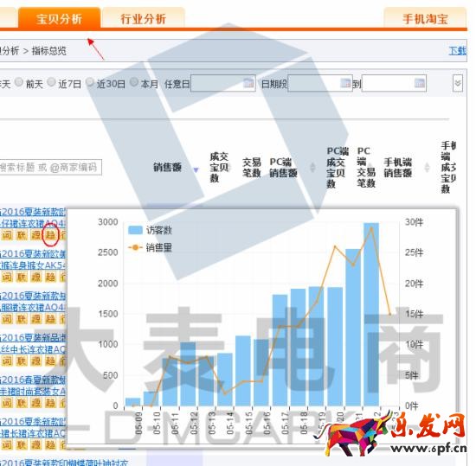Open 词 icon for 服裙连衣裙AQ4 product
This screenshot has width=476, height=466.
[7, 319]
